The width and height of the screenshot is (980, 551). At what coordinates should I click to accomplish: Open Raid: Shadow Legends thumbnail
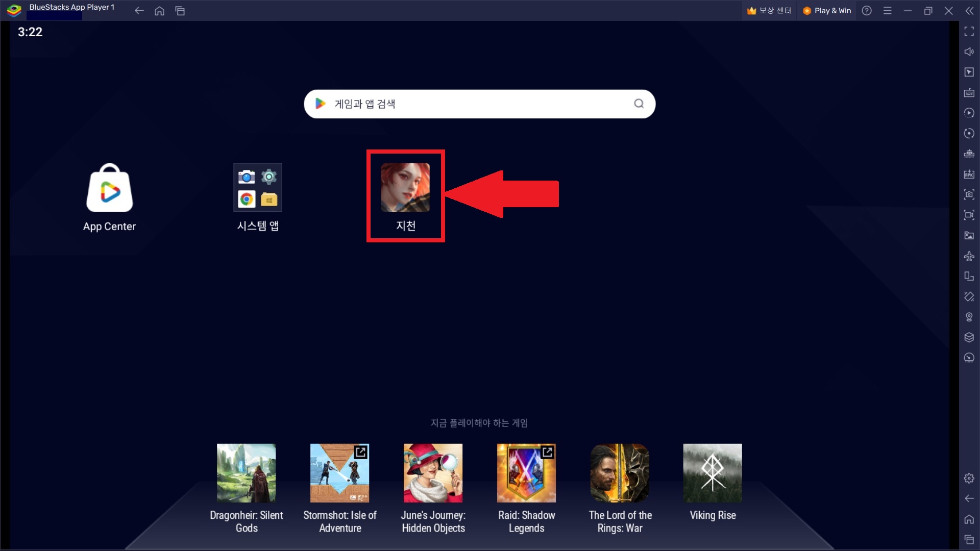click(526, 473)
